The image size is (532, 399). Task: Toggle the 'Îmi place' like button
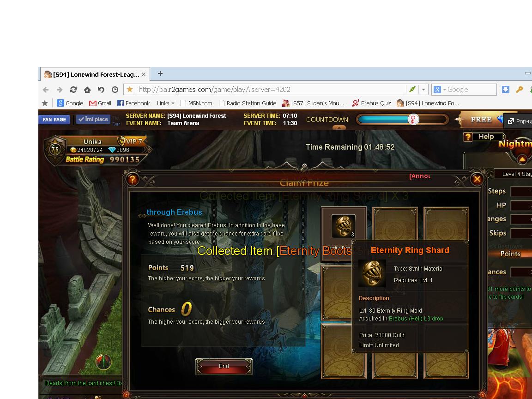pyautogui.click(x=93, y=119)
